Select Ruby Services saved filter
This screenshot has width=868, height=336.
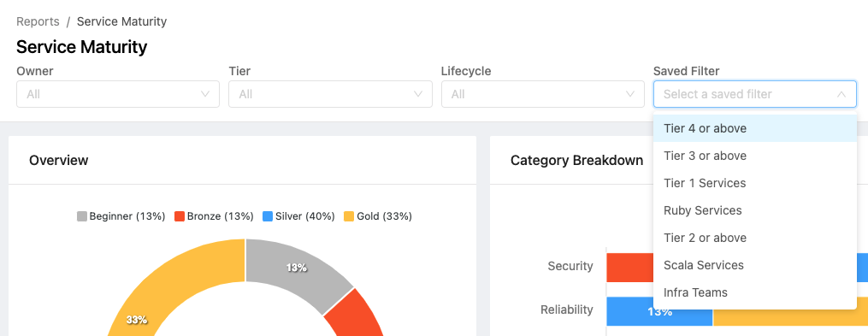point(755,210)
